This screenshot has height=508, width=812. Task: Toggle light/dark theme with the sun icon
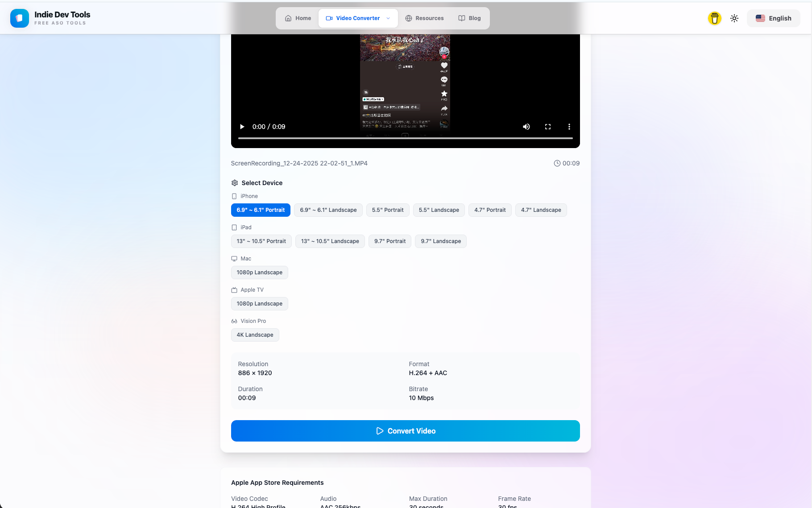tap(734, 18)
